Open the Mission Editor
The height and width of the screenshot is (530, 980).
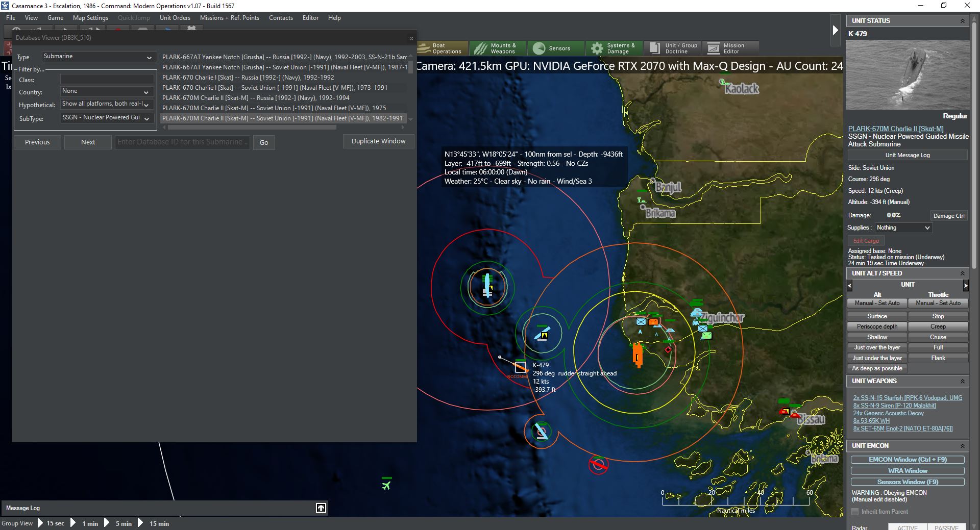pos(730,48)
